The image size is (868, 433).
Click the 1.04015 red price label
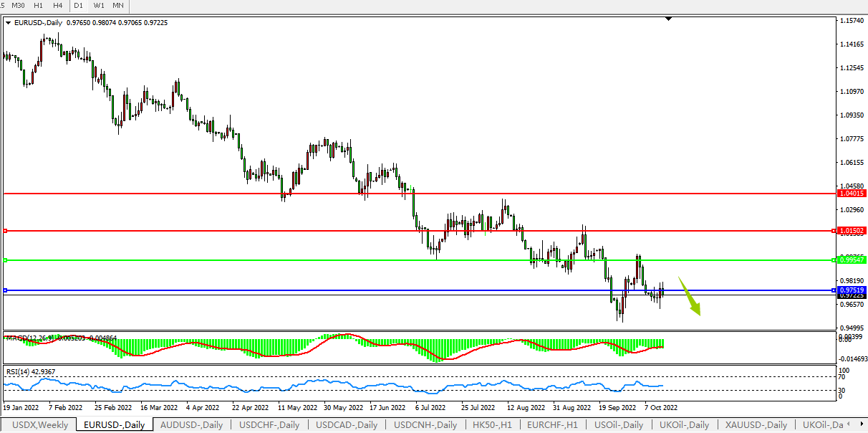[852, 194]
